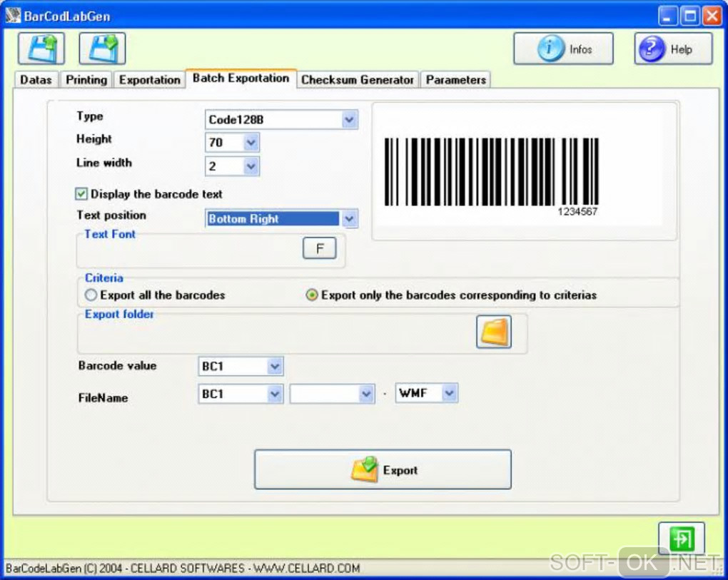Minimize the BarCodLabGen window
The width and height of the screenshot is (728, 580).
[667, 16]
